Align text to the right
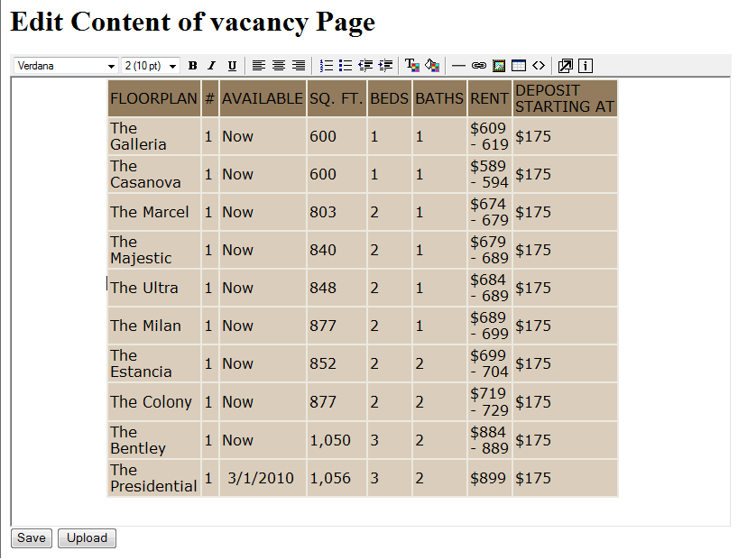This screenshot has width=738, height=560. coord(298,66)
